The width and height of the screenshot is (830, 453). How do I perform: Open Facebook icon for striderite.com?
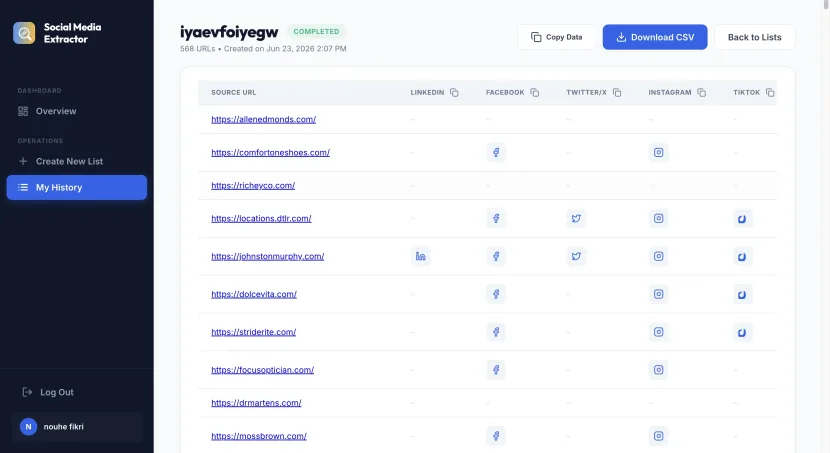[496, 332]
